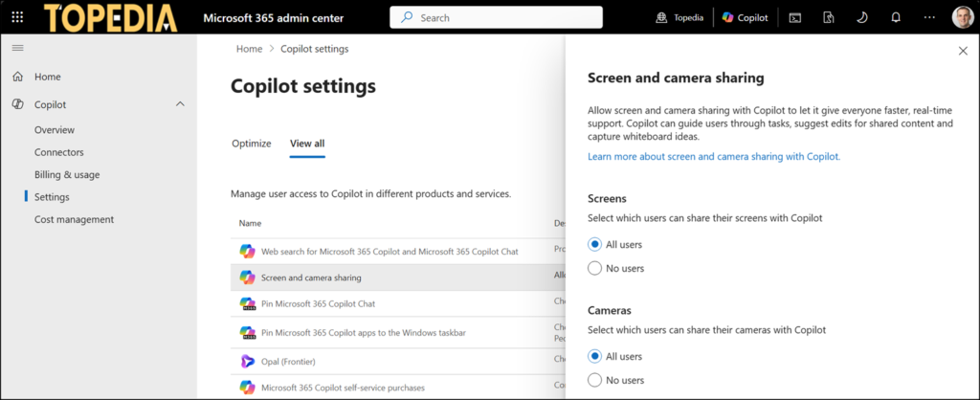Select All users for Cameras
Screen dimensions: 980x400
[595, 356]
